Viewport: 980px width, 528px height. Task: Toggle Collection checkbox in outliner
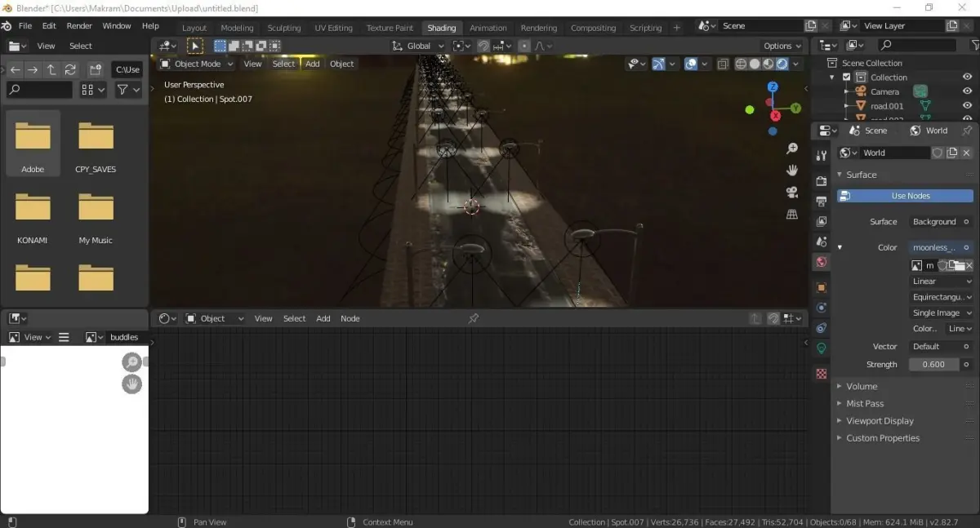(x=847, y=78)
